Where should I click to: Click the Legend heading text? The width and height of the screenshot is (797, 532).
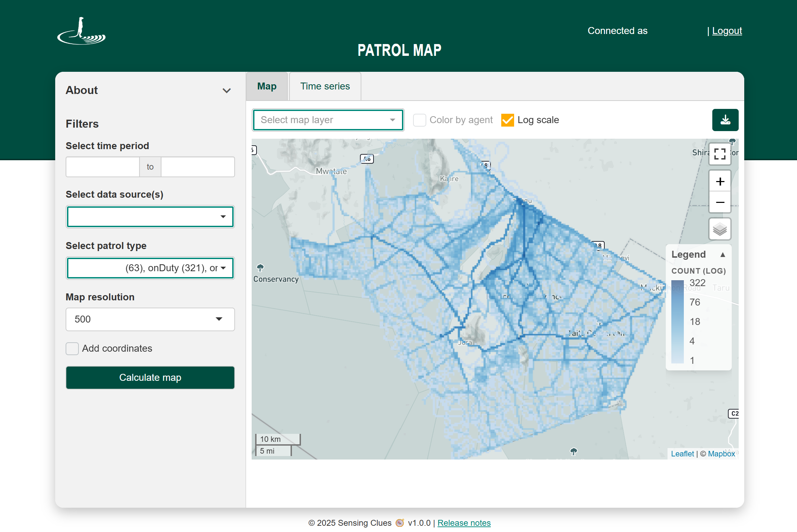pyautogui.click(x=688, y=255)
